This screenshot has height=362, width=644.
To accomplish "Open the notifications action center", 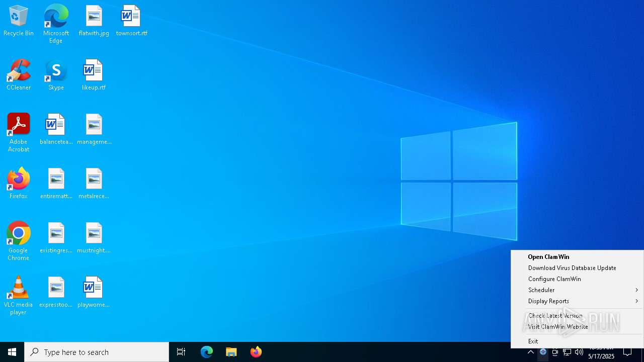I will pos(627,352).
